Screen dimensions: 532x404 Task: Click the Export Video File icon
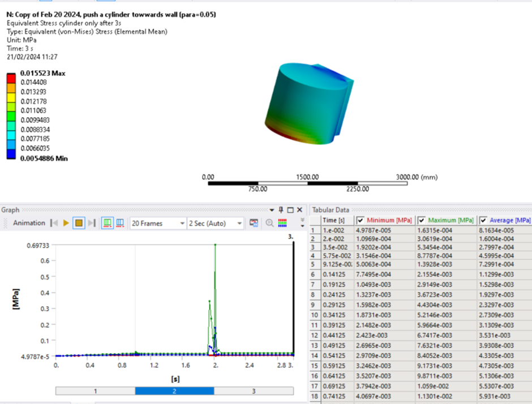point(254,223)
